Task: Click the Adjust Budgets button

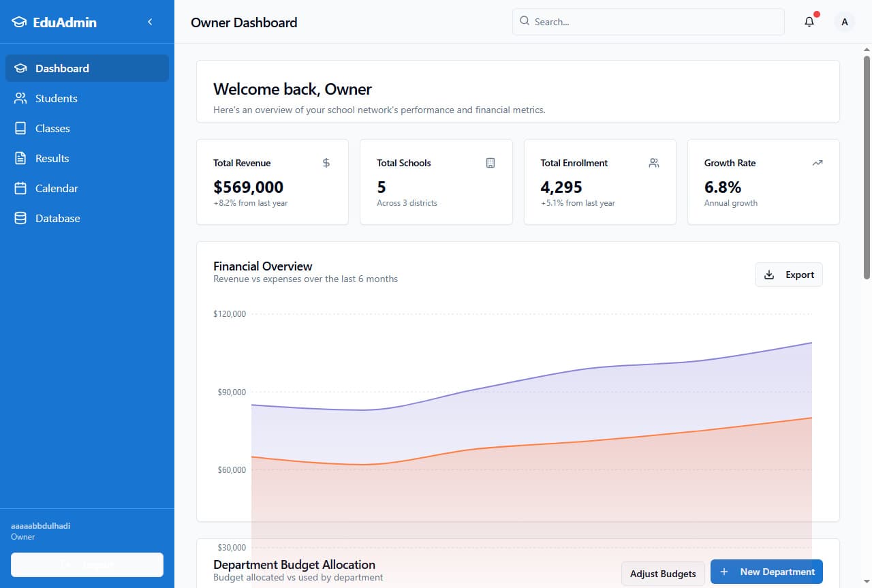Action: (663, 574)
